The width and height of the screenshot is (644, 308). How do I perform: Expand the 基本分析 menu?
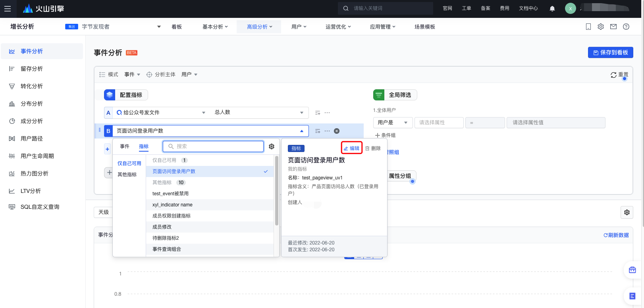coord(215,27)
